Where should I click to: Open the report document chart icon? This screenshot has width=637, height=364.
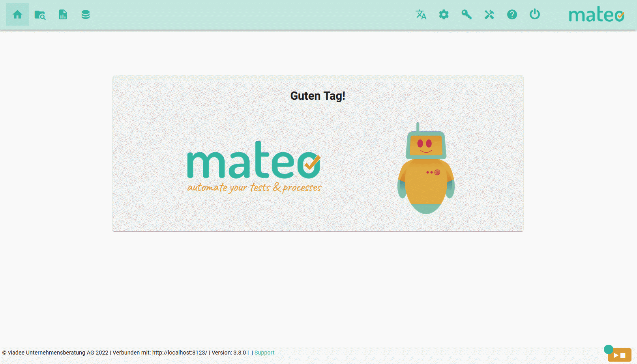(x=63, y=15)
